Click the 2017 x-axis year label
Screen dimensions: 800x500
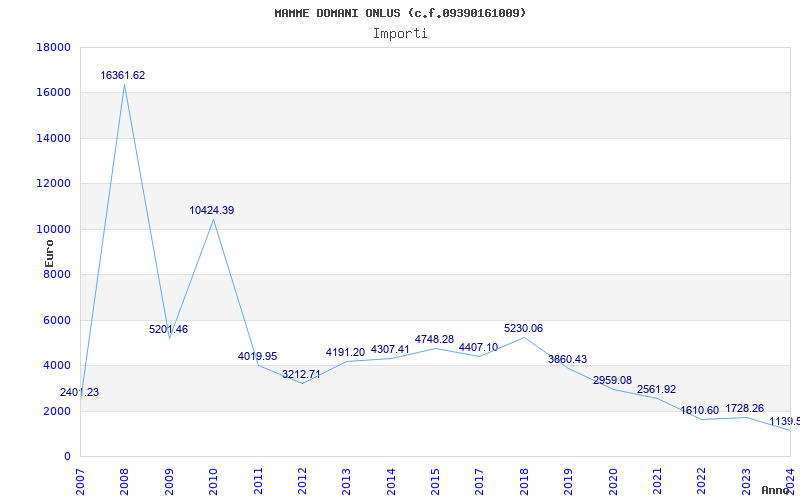pyautogui.click(x=480, y=481)
